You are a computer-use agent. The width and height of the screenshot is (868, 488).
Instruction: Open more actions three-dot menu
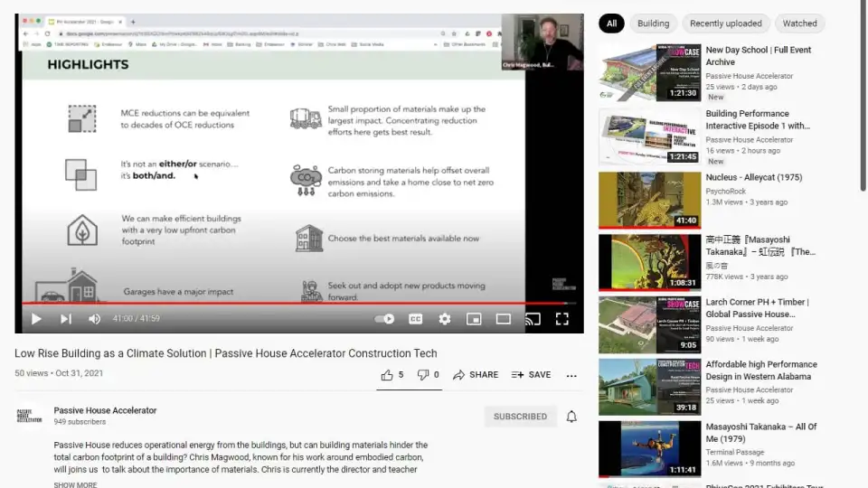click(x=571, y=375)
